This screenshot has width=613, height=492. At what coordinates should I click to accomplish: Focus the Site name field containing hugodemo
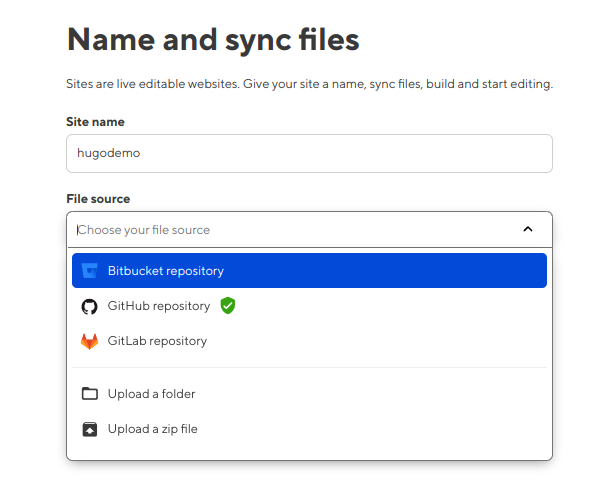click(x=309, y=153)
